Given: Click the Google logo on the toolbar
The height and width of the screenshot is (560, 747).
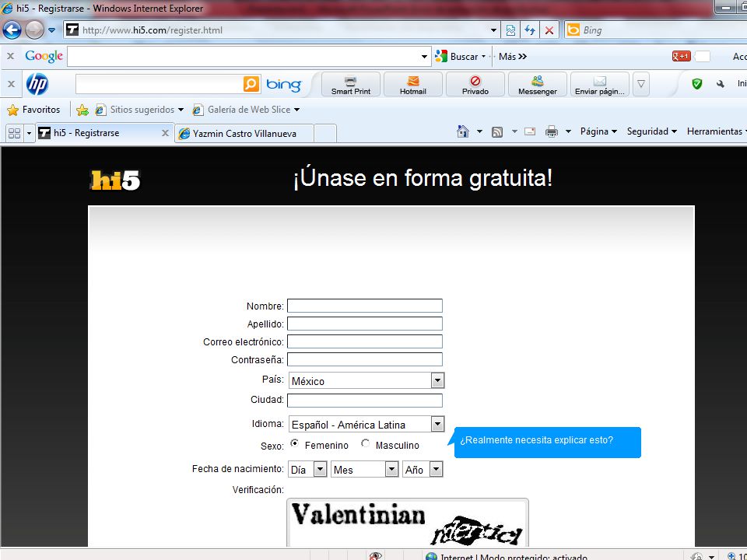Looking at the screenshot, I should pyautogui.click(x=44, y=56).
